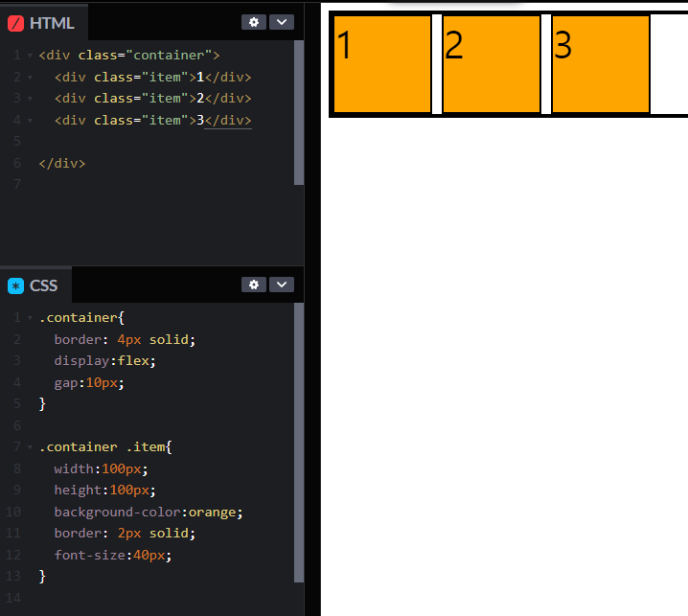Open HTML editor settings gear

tap(254, 22)
